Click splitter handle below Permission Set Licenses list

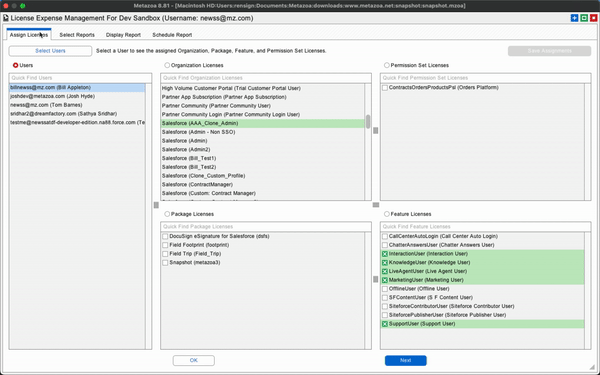[x=376, y=205]
